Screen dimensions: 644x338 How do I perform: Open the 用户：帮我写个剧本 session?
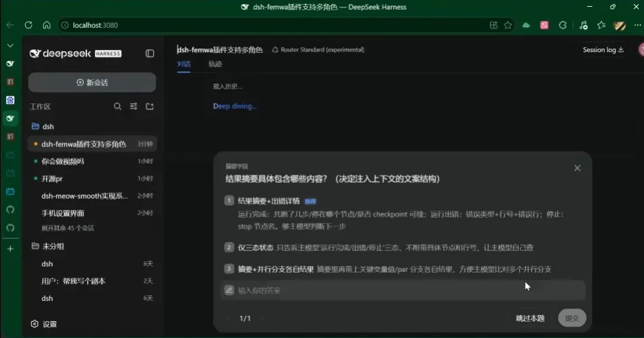92,281
